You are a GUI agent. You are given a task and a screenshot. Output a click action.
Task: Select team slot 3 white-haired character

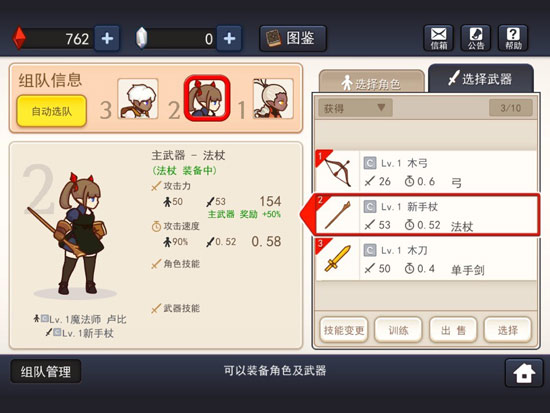(x=138, y=99)
